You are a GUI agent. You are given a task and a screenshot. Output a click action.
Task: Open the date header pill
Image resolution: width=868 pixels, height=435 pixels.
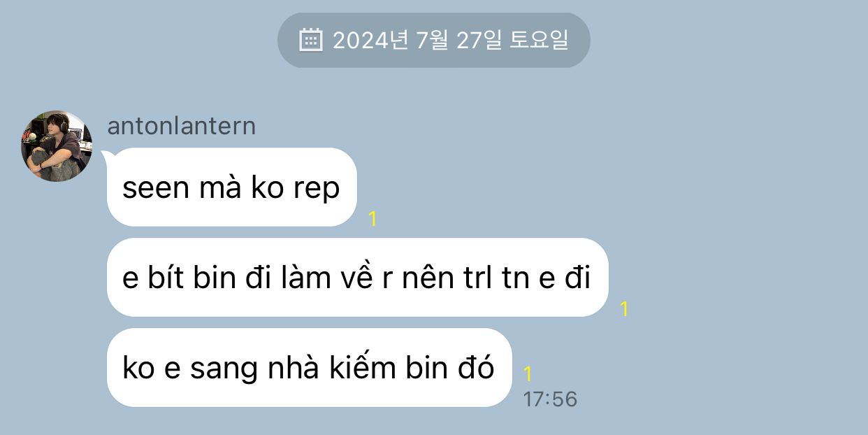point(434,40)
